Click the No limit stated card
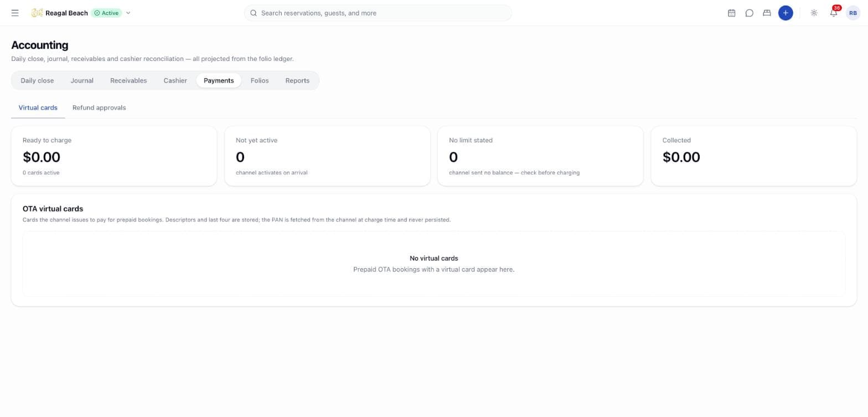The height and width of the screenshot is (417, 868). 540,156
